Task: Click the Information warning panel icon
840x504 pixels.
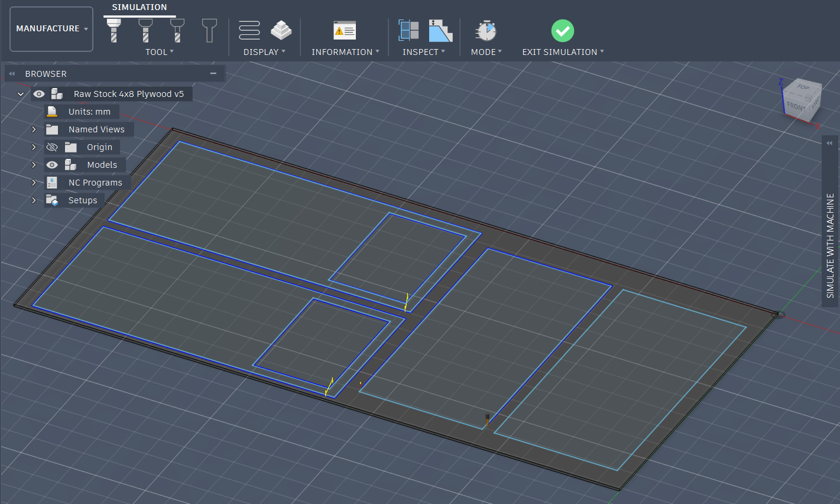Action: (x=345, y=30)
